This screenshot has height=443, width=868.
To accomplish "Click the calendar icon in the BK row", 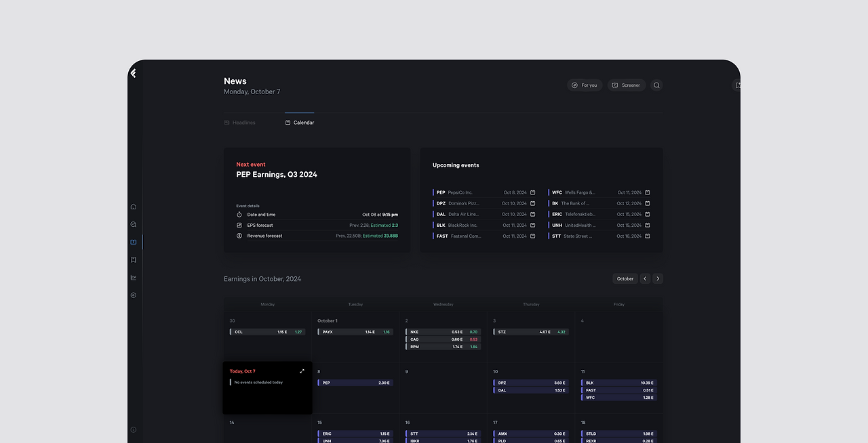I will click(x=648, y=203).
